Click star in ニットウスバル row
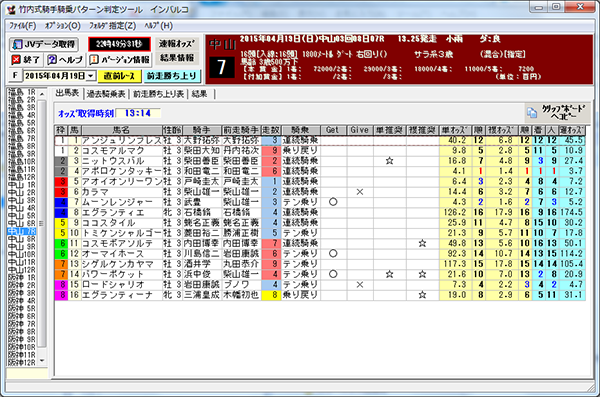 coord(390,161)
